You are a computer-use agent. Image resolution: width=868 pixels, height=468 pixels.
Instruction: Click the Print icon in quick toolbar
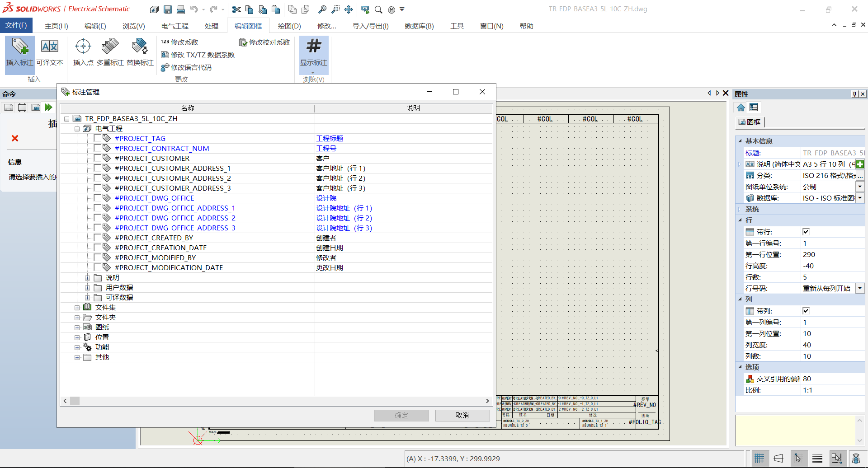181,9
